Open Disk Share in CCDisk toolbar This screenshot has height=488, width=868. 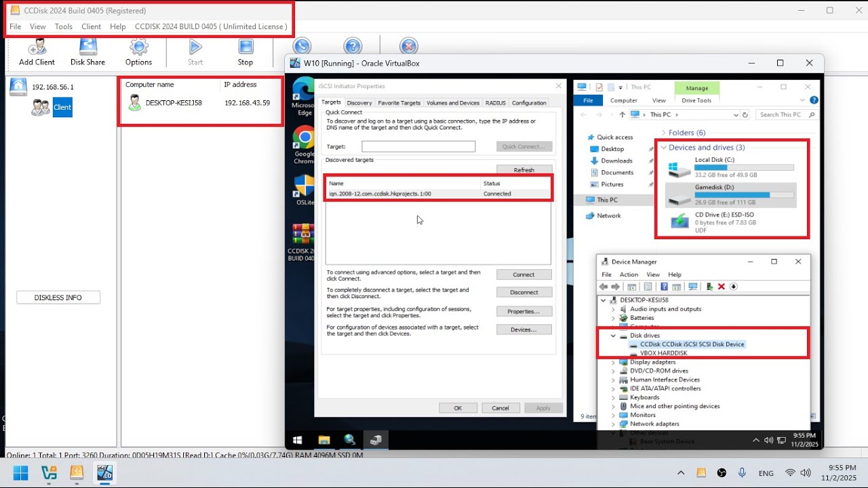pyautogui.click(x=87, y=47)
